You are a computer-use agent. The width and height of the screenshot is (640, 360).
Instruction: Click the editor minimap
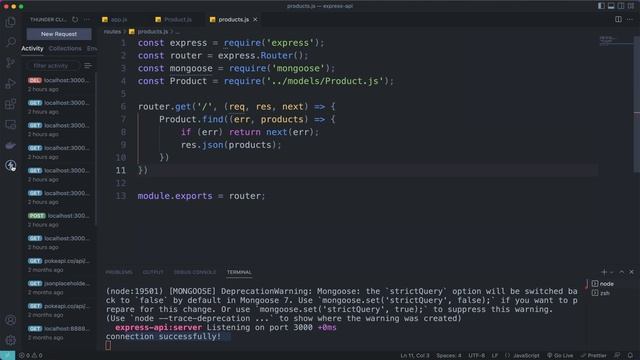click(615, 41)
